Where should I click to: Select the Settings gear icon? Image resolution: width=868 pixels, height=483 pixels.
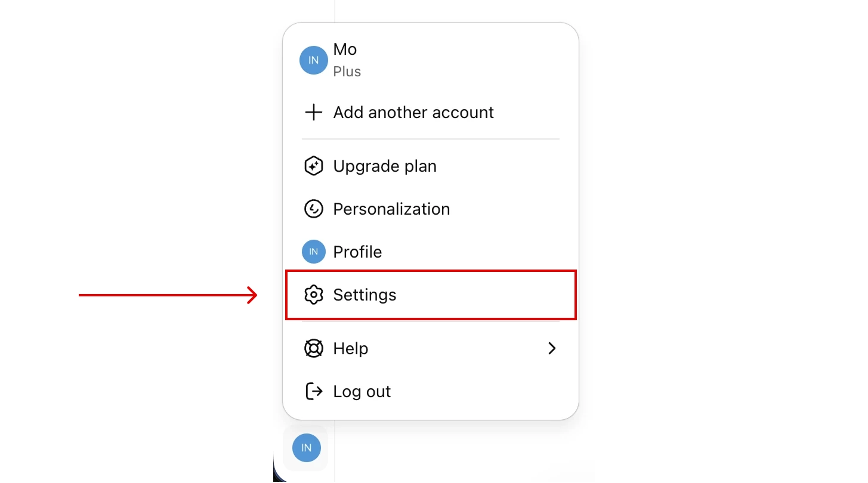click(x=313, y=295)
